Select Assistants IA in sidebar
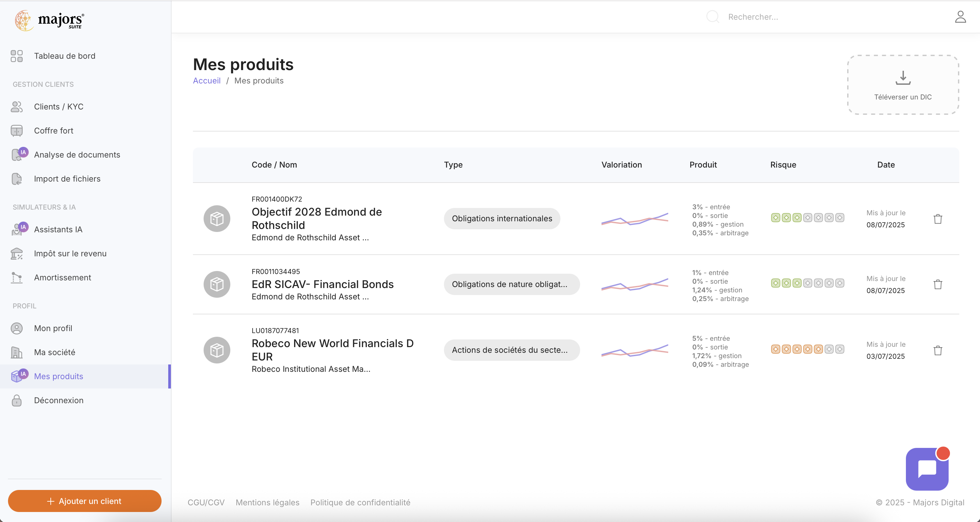Screen dimensions: 980x522 tap(58, 229)
